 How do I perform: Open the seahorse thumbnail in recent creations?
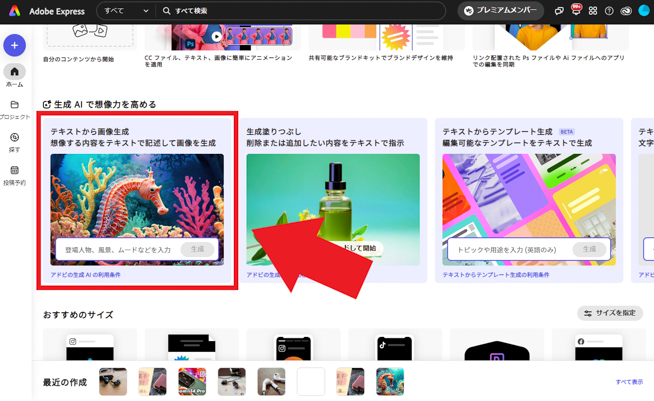[389, 381]
